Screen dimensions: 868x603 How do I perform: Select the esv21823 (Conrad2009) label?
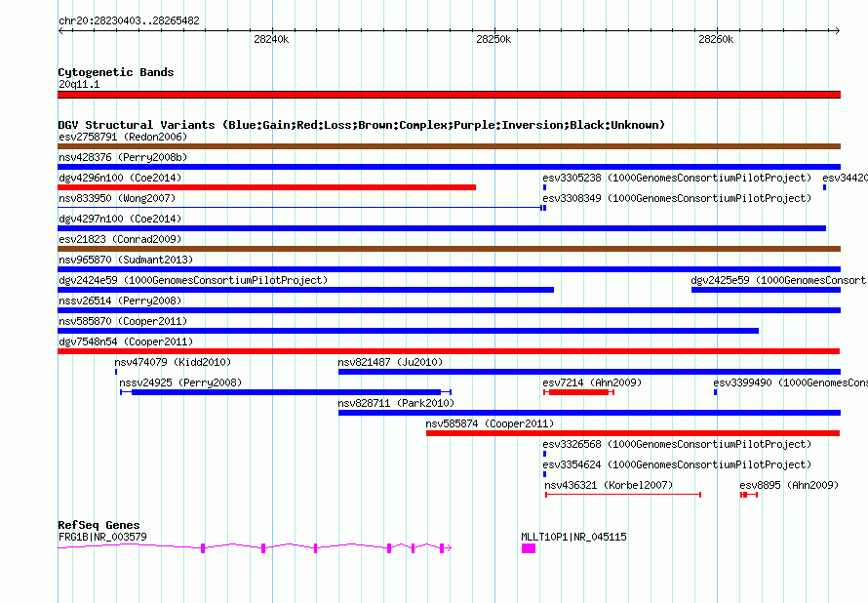tap(120, 239)
